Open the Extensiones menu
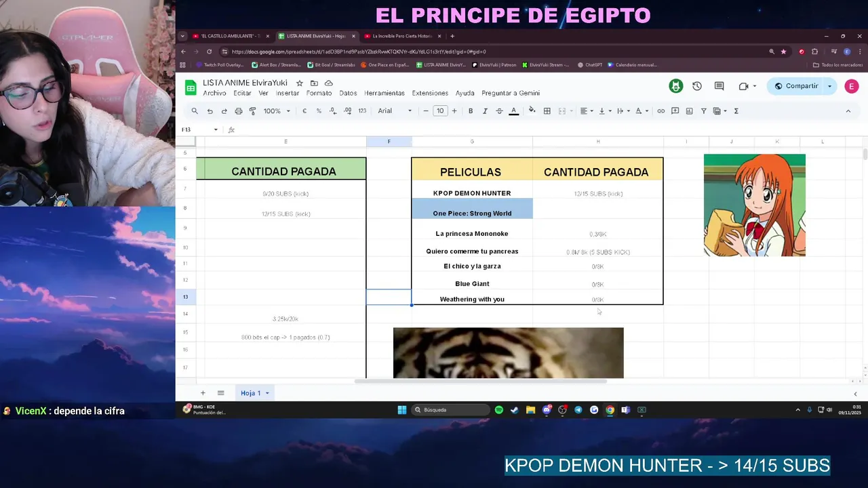Image resolution: width=868 pixels, height=488 pixels. (430, 93)
